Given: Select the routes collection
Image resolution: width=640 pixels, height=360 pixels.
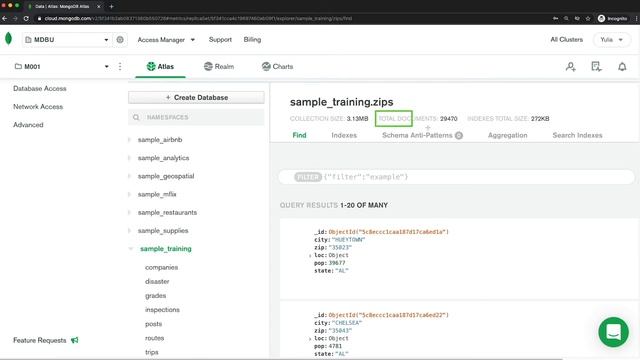Looking at the screenshot, I should [x=154, y=338].
